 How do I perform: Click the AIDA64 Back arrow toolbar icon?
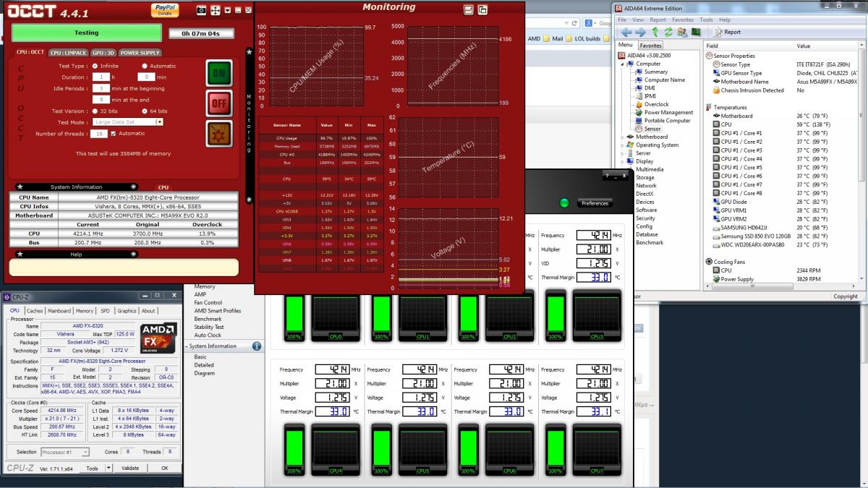click(626, 32)
